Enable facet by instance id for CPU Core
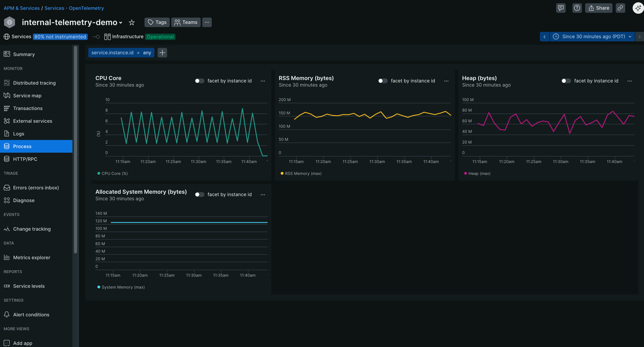Viewport: 644px width, 347px height. [199, 81]
